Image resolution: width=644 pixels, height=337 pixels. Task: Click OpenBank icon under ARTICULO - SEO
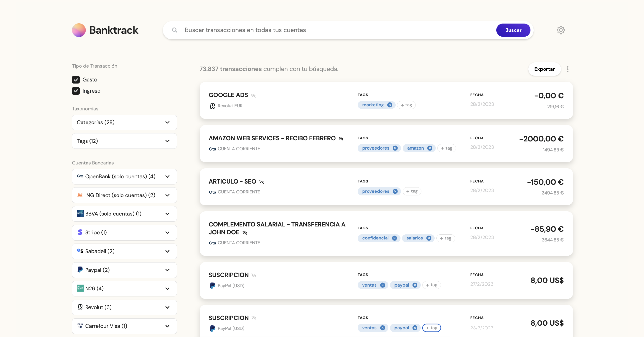tap(212, 192)
